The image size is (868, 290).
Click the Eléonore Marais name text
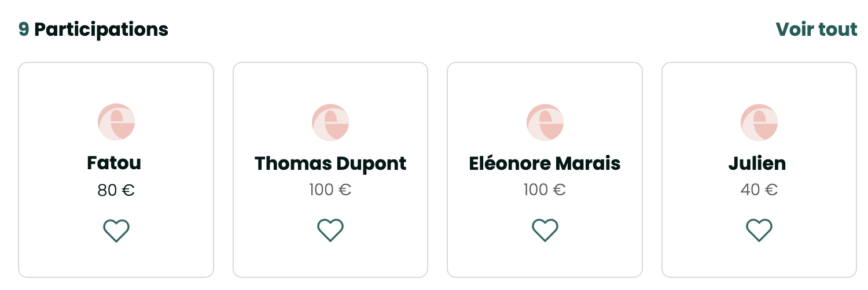pyautogui.click(x=545, y=163)
